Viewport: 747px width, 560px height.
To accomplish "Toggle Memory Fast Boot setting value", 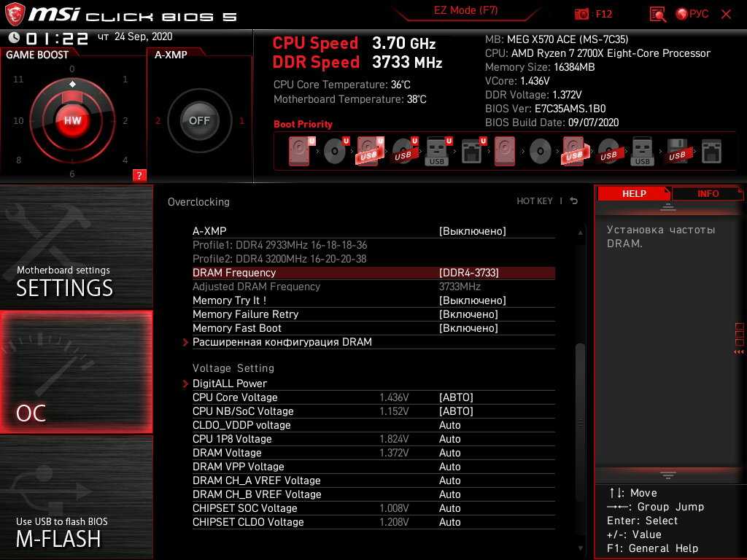I will [x=468, y=328].
